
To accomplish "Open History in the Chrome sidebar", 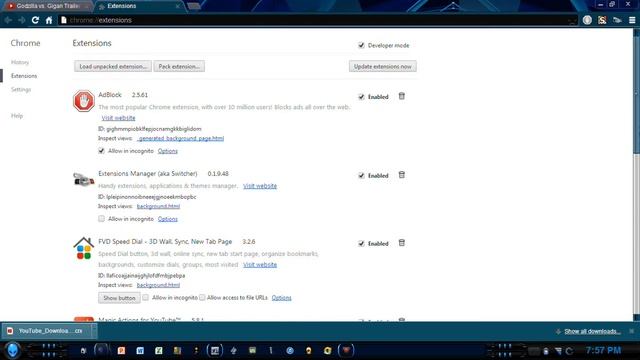I will click(x=20, y=62).
